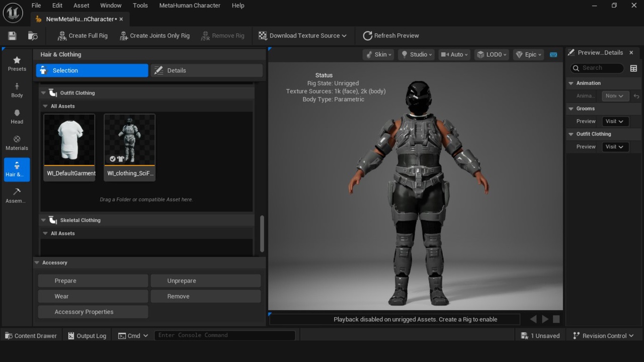Open the Asset menu
Image resolution: width=644 pixels, height=362 pixels.
82,6
